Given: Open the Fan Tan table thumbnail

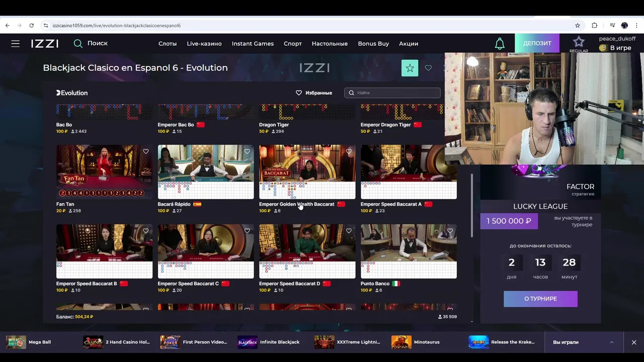Looking at the screenshot, I should tap(104, 172).
